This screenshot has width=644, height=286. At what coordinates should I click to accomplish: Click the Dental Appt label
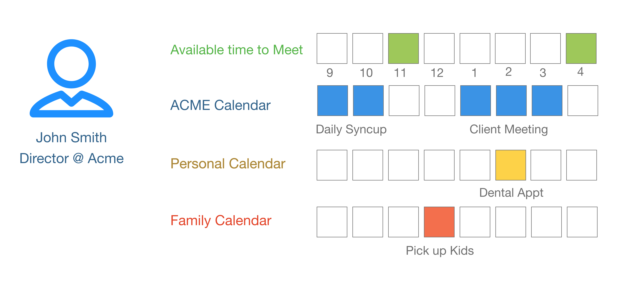[511, 193]
